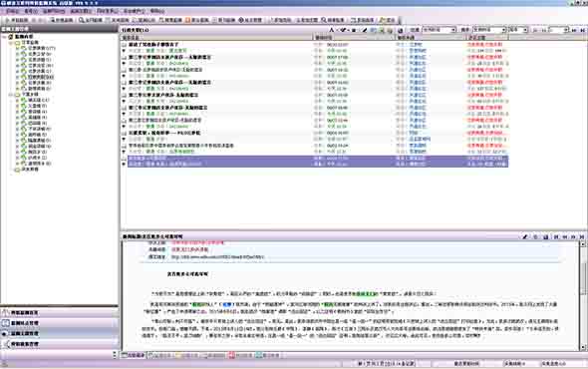Open the first menu in the menu bar
This screenshot has height=369, width=588.
pyautogui.click(x=12, y=11)
